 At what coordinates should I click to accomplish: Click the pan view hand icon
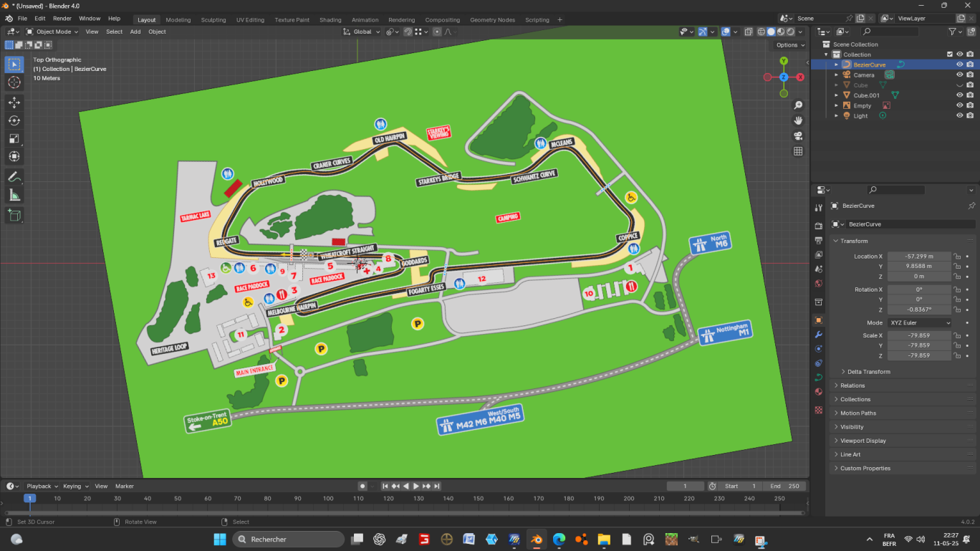(798, 120)
